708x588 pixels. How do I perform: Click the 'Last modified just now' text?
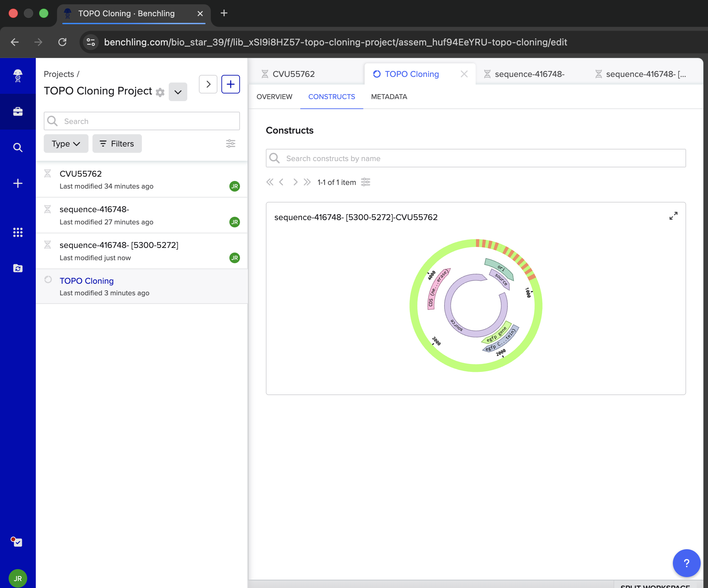[95, 258]
